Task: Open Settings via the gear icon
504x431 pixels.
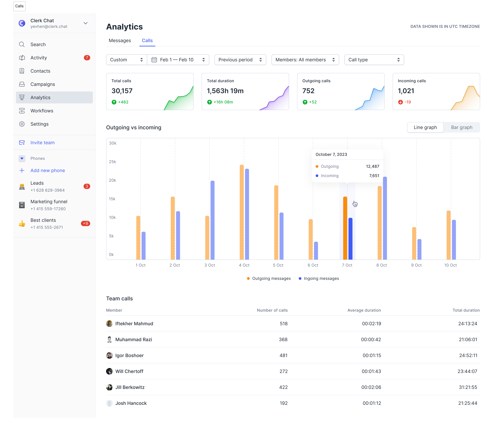Action: click(x=22, y=124)
